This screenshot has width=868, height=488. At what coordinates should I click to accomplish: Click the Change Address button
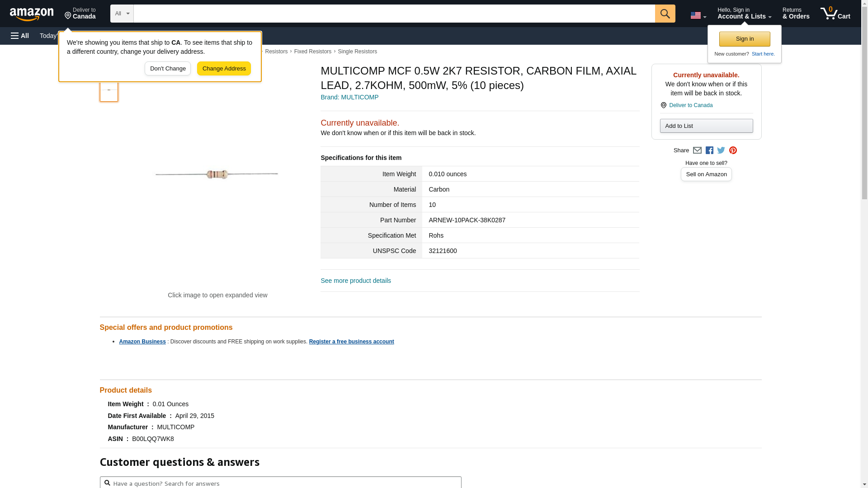(224, 69)
